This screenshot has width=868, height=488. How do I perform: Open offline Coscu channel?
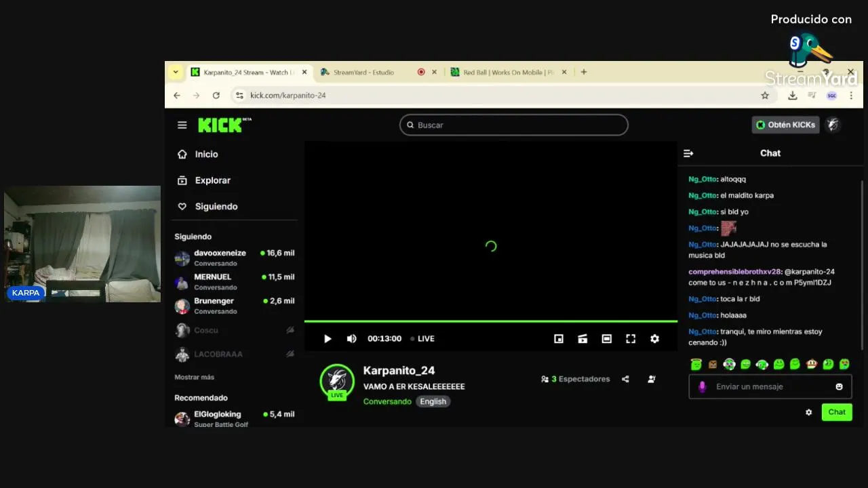click(234, 330)
